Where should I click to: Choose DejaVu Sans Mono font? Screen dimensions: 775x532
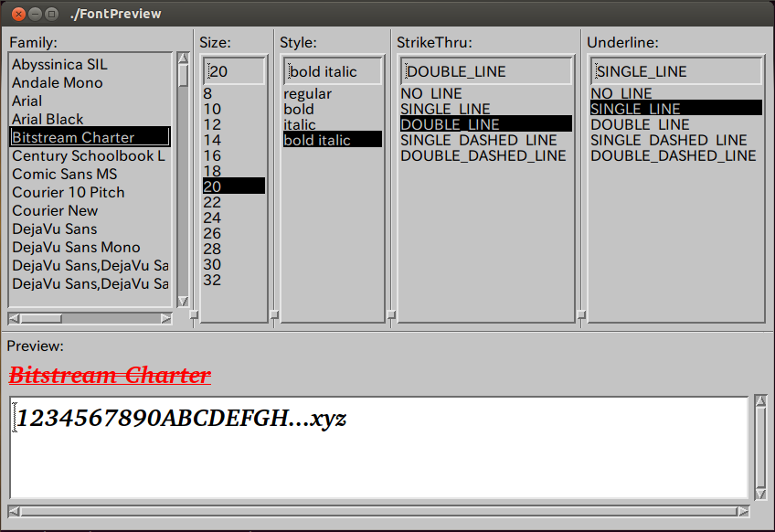tap(90, 247)
